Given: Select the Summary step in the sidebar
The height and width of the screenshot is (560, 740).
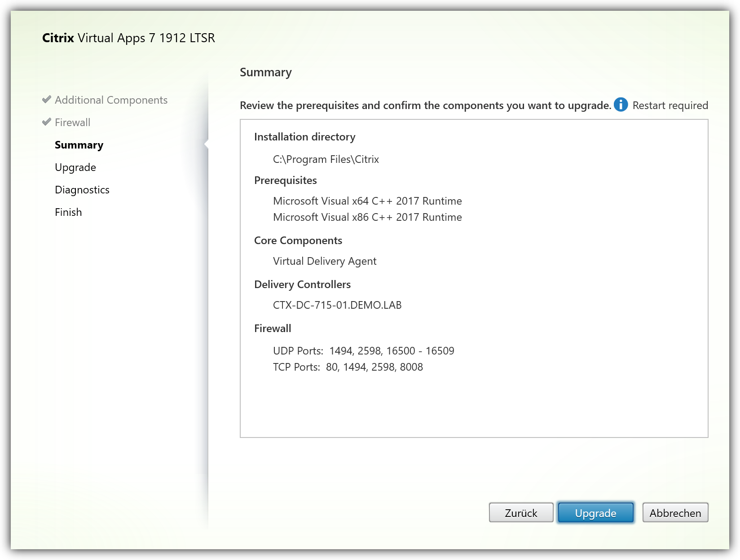Looking at the screenshot, I should 79,145.
